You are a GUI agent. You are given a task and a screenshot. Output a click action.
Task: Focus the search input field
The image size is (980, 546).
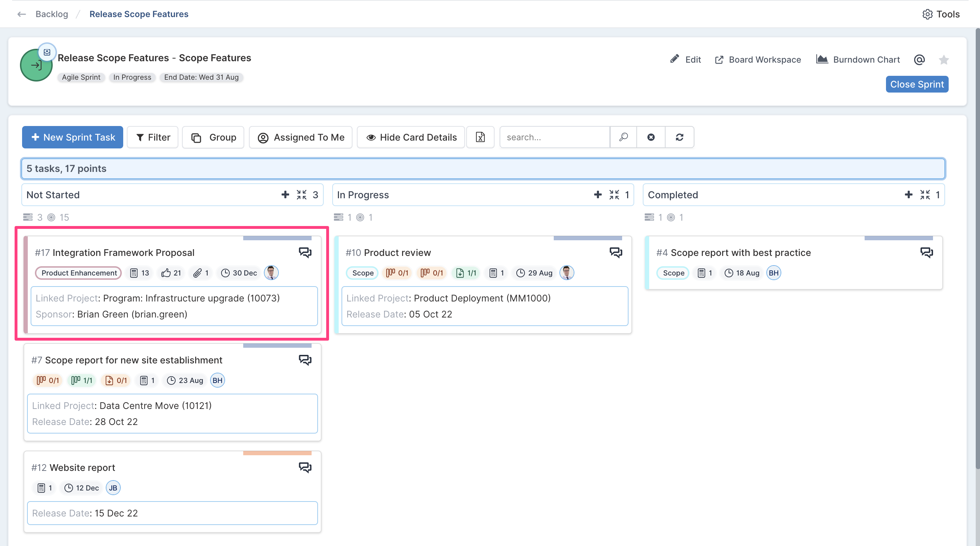tap(555, 137)
